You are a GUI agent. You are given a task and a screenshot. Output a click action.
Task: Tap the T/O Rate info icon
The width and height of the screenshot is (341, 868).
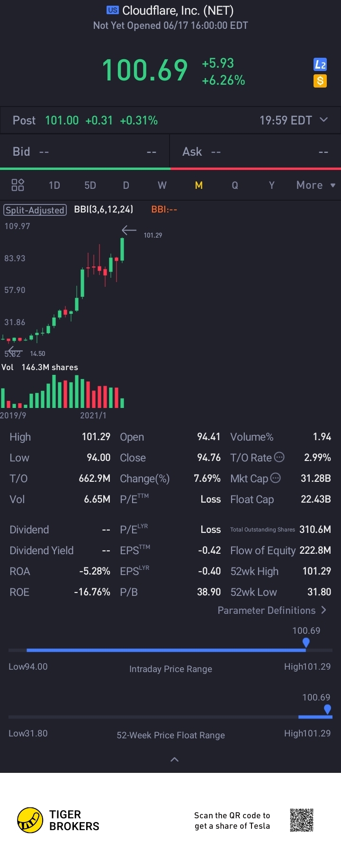279,457
